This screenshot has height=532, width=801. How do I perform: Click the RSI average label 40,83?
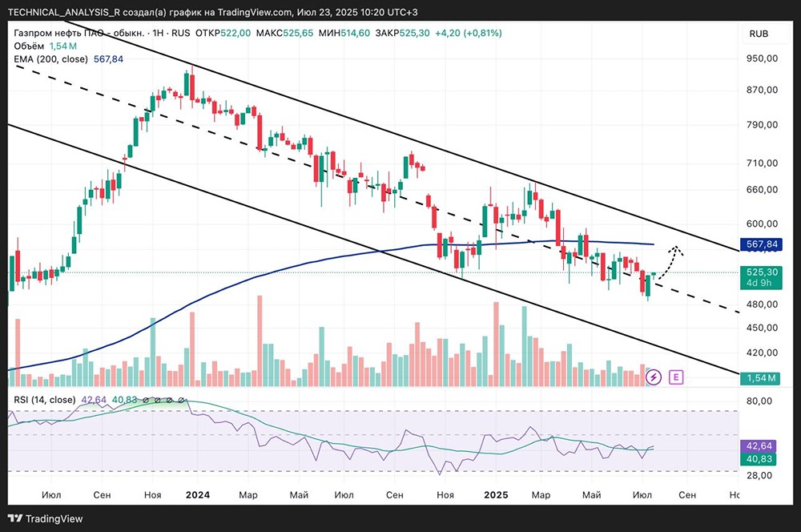click(759, 459)
